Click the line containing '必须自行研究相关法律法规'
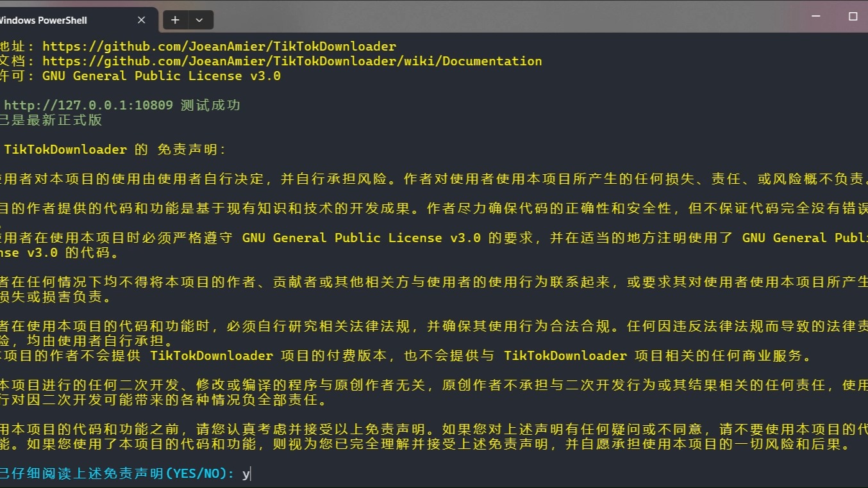Viewport: 868px width, 488px height. pos(434,326)
